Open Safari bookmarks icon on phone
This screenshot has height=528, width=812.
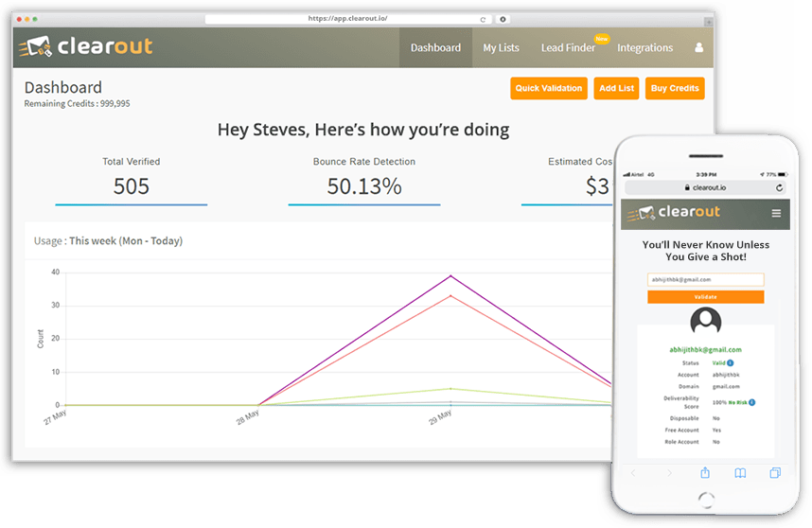click(x=740, y=473)
